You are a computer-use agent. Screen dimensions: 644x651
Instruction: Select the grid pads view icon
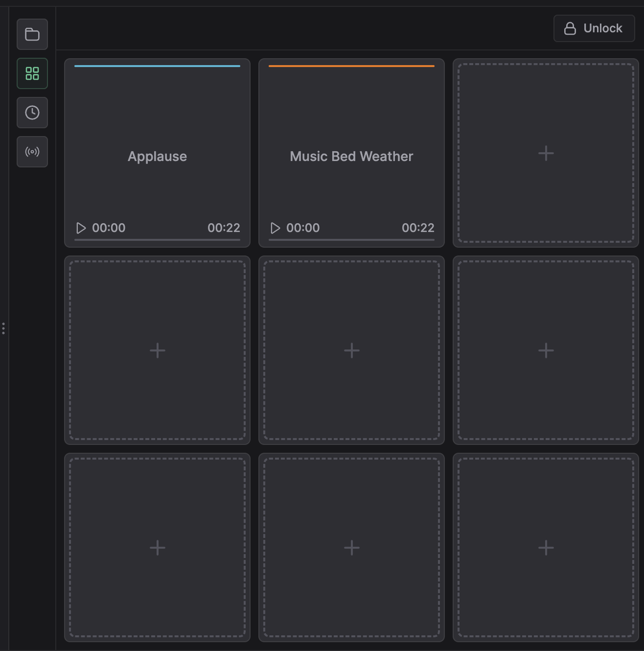[x=32, y=73]
